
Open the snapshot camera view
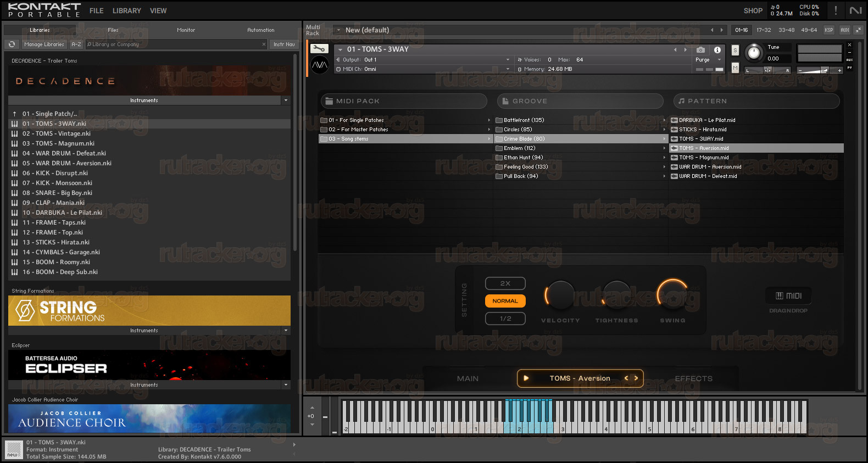700,49
